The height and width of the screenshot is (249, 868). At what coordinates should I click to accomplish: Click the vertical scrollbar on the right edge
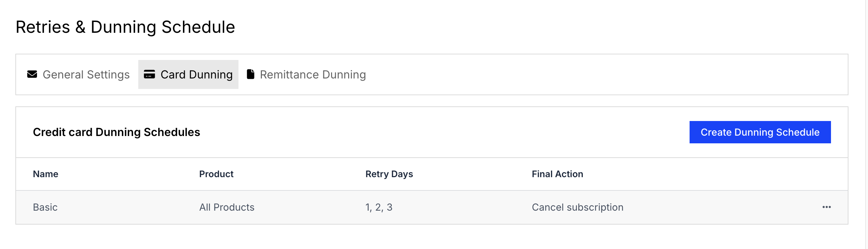tap(867, 124)
